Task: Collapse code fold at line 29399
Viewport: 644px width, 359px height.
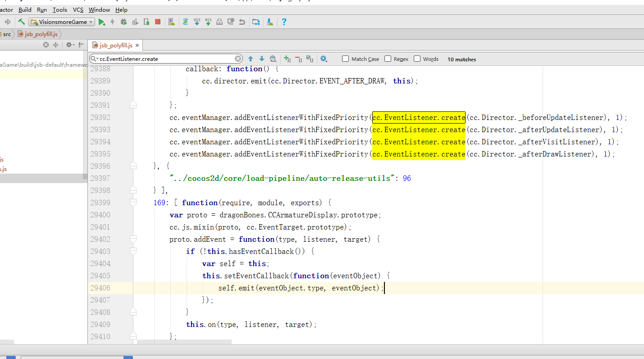Action: (133, 203)
